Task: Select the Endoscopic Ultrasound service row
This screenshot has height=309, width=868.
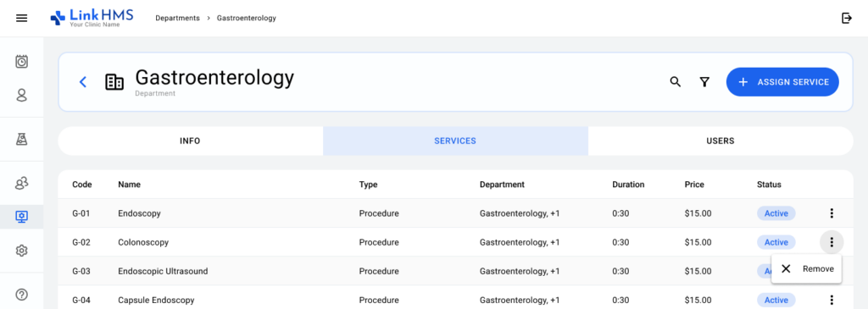Action: [x=455, y=271]
